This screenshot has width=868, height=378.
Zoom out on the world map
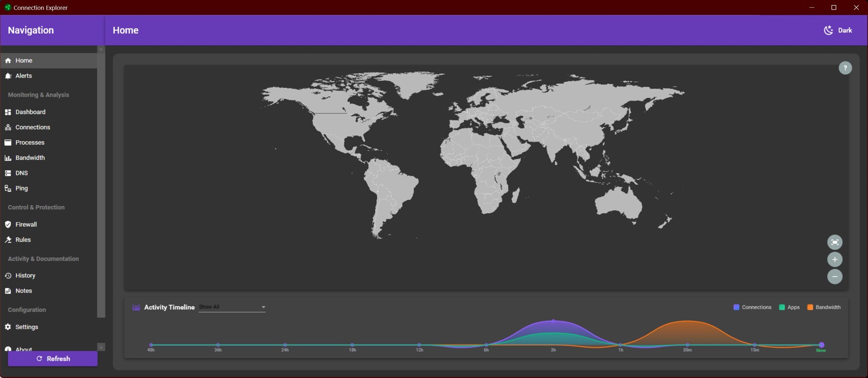pos(835,276)
